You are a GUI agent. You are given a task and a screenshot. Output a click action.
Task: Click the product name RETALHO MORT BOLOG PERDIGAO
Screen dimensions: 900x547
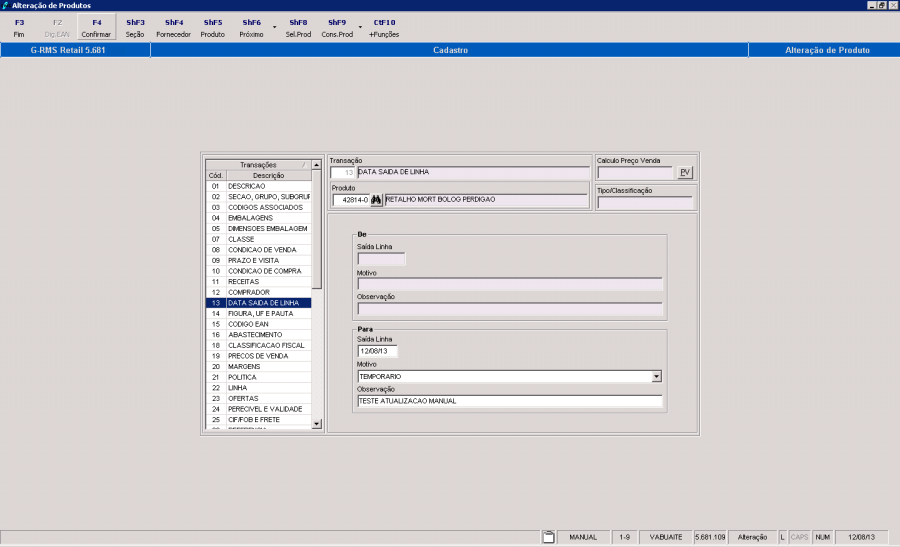(x=486, y=200)
